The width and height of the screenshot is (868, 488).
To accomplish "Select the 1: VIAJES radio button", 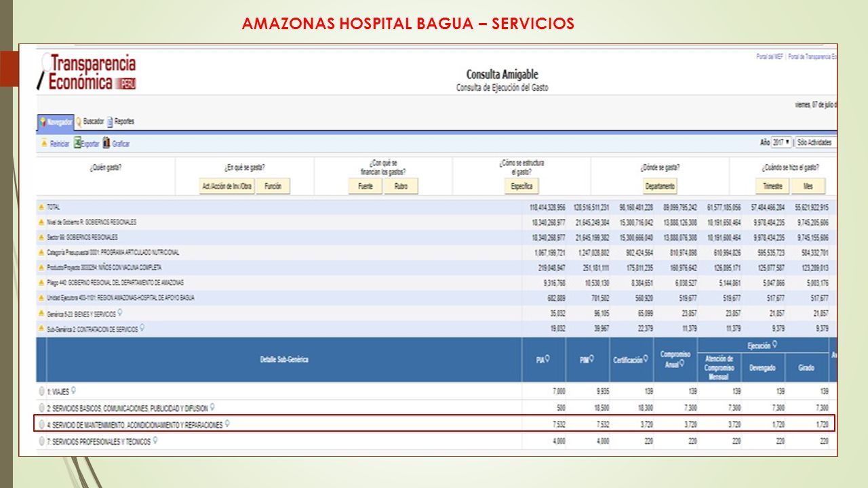I will (x=42, y=392).
